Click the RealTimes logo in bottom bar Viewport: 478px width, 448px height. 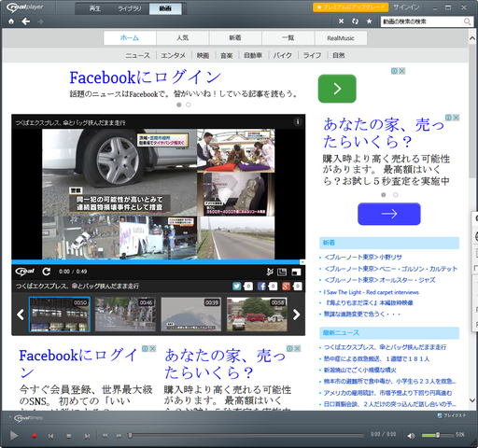[x=28, y=418]
